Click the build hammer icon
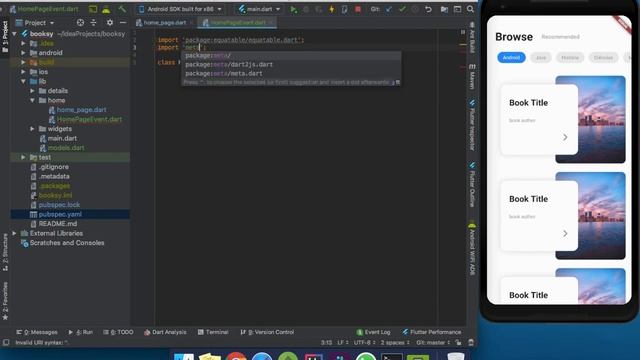The width and height of the screenshot is (640, 360). (122, 9)
